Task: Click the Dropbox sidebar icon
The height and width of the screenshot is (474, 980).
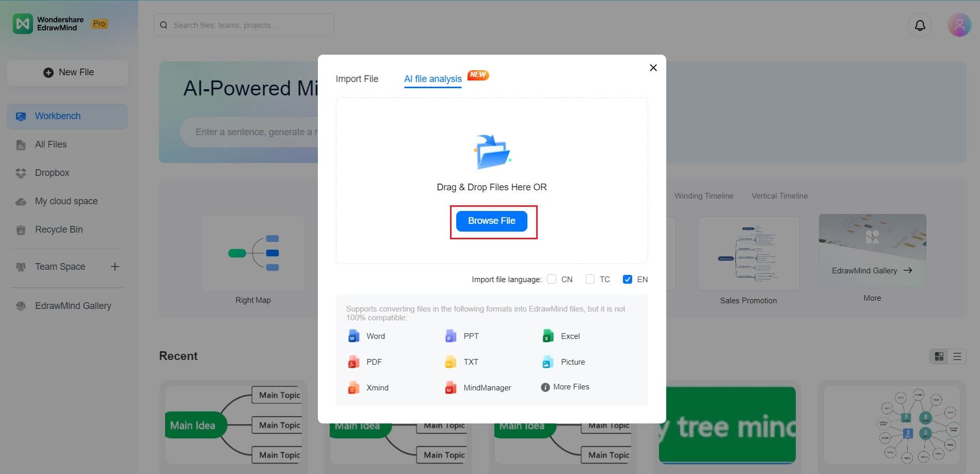Action: pyautogui.click(x=21, y=173)
